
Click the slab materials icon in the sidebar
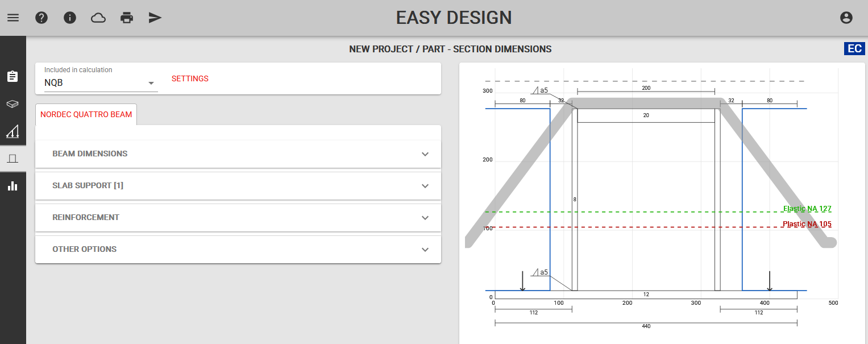[x=13, y=104]
